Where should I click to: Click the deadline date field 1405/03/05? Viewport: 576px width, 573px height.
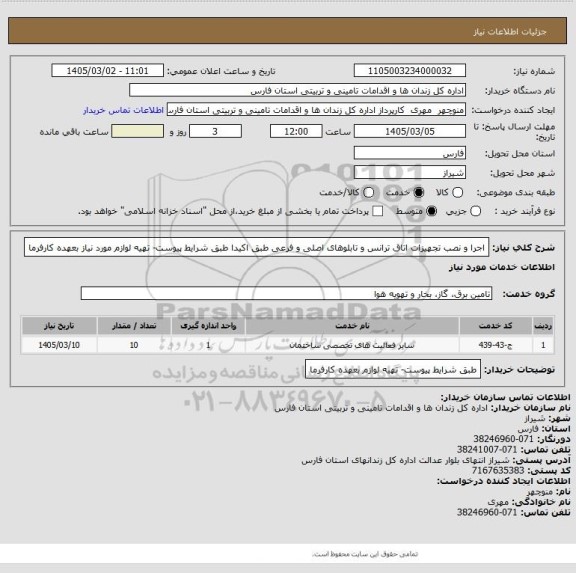coord(410,131)
